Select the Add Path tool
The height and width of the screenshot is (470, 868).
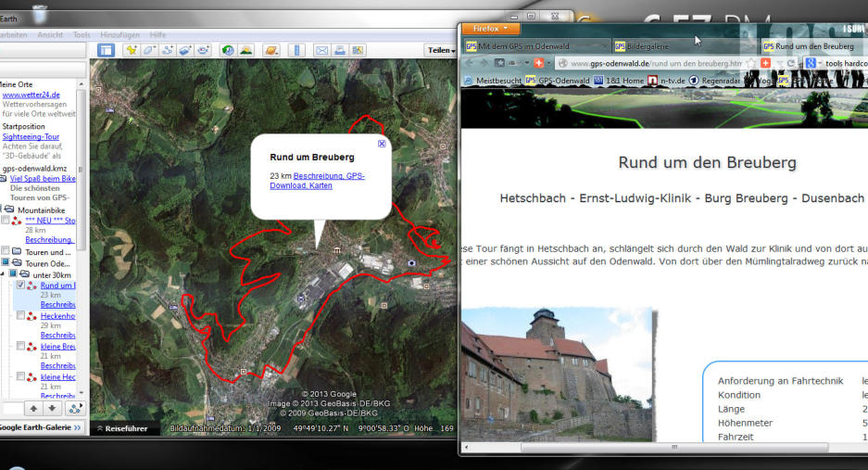168,50
